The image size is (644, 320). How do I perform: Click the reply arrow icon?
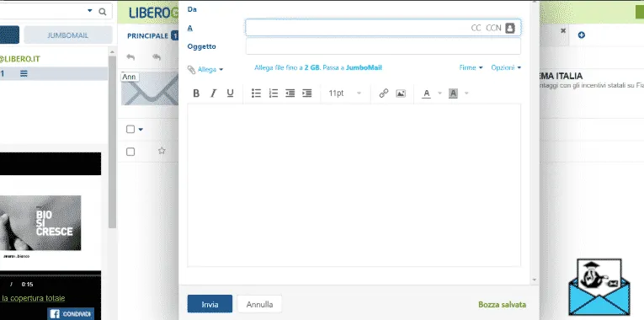(130, 57)
